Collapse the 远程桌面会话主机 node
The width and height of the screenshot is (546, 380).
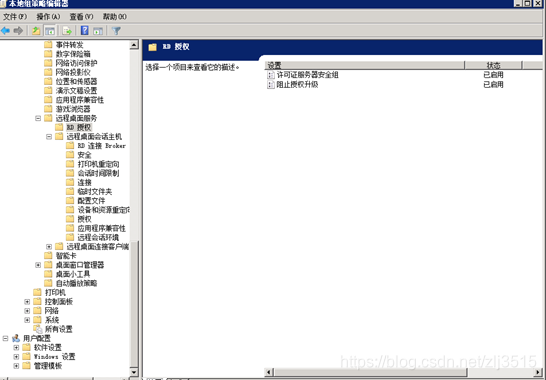click(x=49, y=137)
